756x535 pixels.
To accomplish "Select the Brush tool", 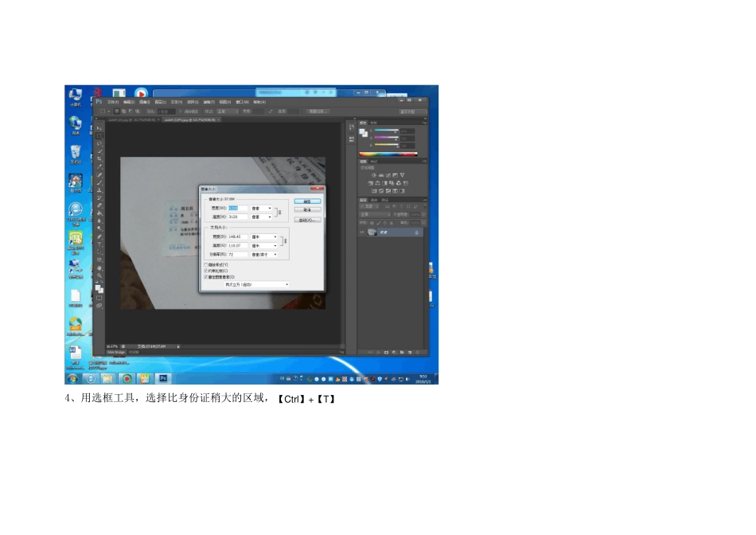I will (99, 182).
